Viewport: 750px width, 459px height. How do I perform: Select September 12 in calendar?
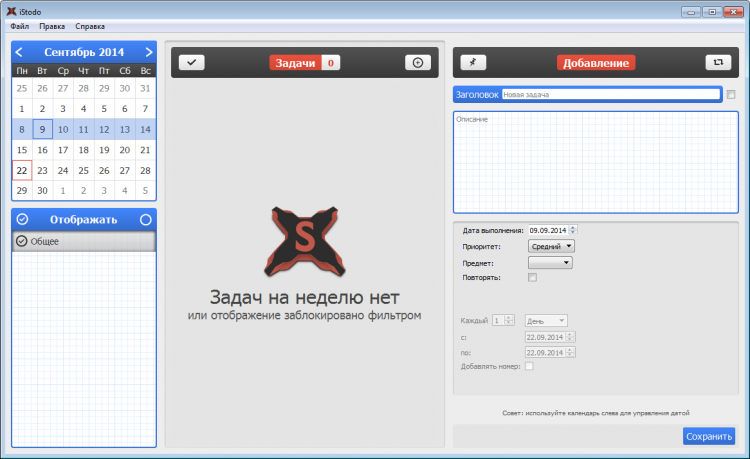pyautogui.click(x=104, y=129)
